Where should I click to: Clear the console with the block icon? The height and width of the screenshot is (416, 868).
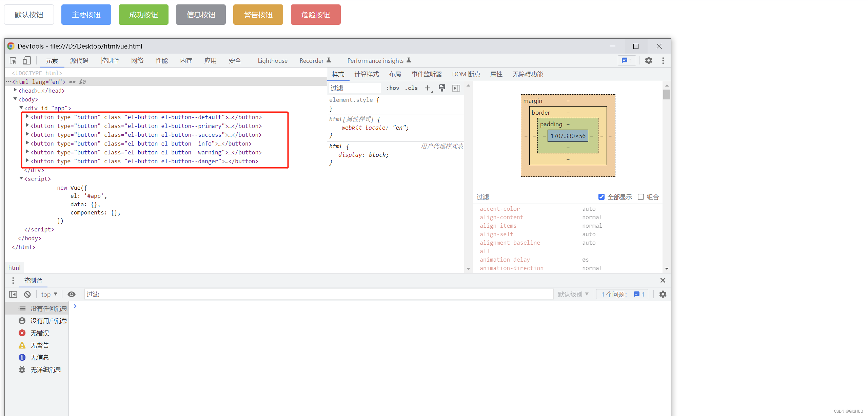(27, 294)
